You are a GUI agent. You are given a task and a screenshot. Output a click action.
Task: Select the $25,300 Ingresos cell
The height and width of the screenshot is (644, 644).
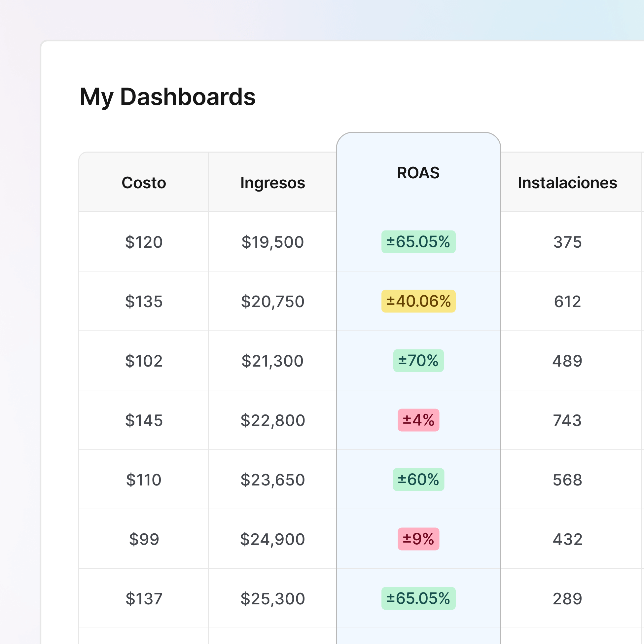pyautogui.click(x=273, y=598)
